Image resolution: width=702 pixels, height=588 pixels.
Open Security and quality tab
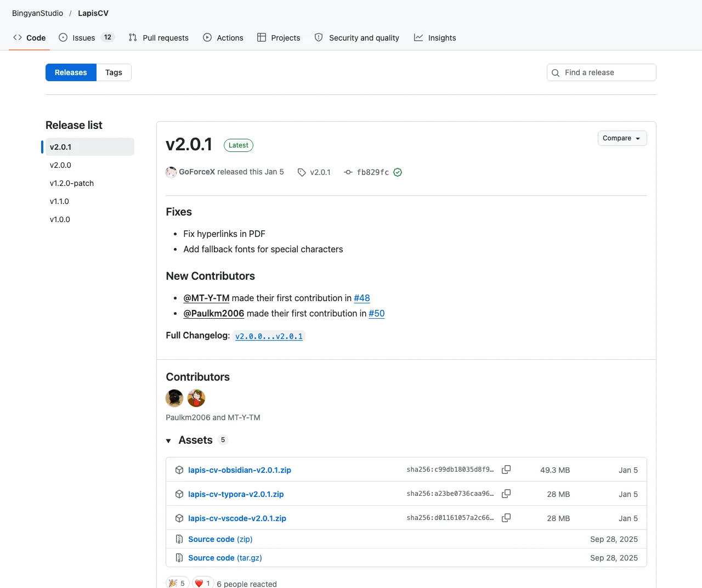click(357, 38)
